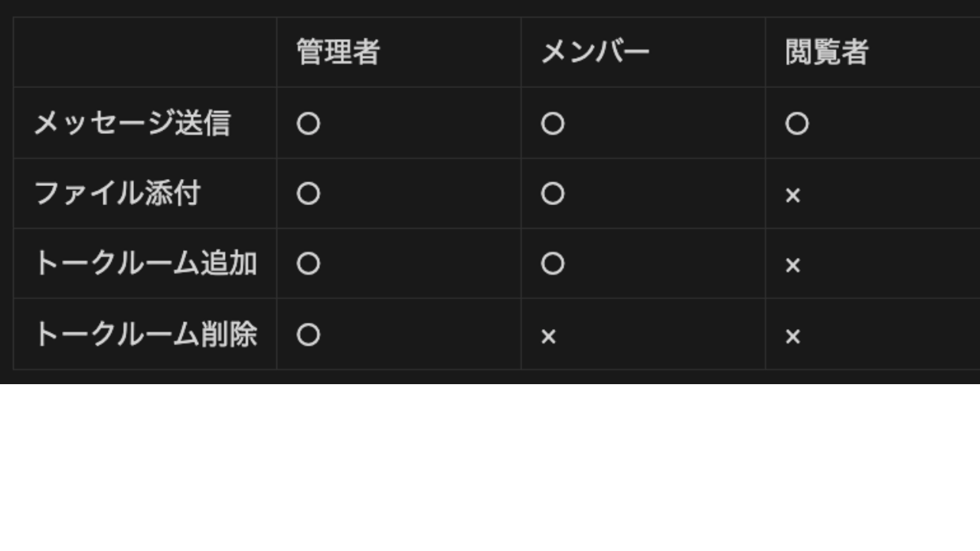The image size is (980, 551).
Task: Click the circle for 閲覧者 メッセージ送信
Action: pyautogui.click(x=796, y=123)
